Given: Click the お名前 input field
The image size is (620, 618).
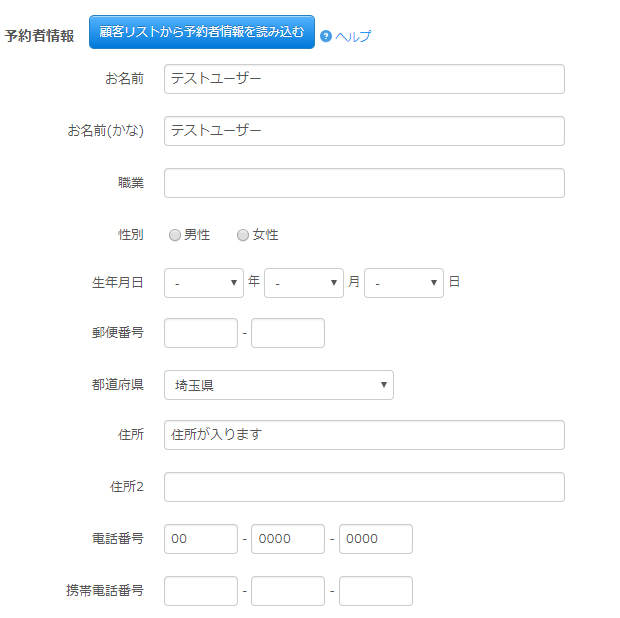Looking at the screenshot, I should [x=364, y=79].
